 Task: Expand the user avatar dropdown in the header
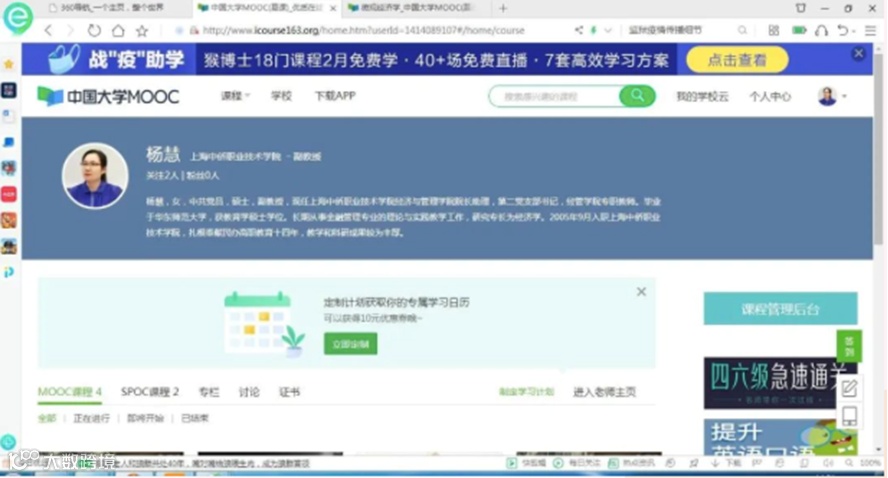tap(845, 97)
